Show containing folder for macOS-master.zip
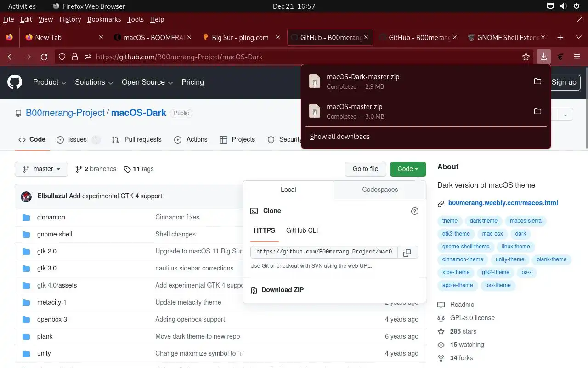Screen dimensions: 588x368 pos(537,111)
